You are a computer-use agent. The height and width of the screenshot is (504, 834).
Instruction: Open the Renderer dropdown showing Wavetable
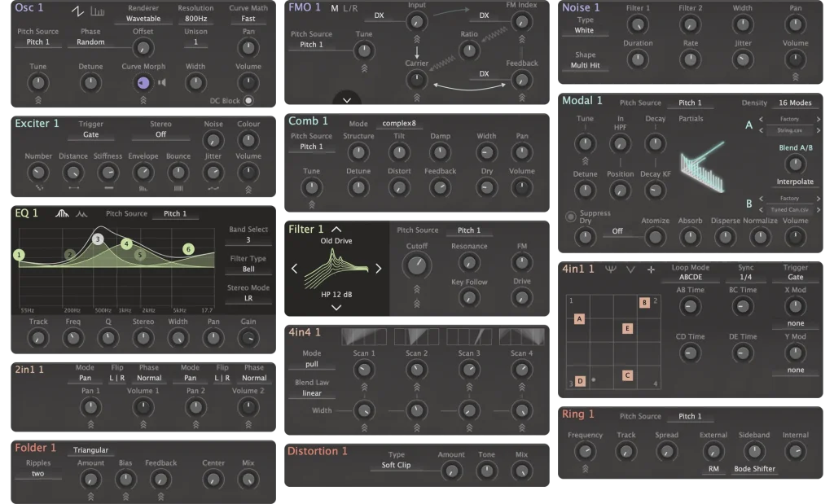point(143,19)
